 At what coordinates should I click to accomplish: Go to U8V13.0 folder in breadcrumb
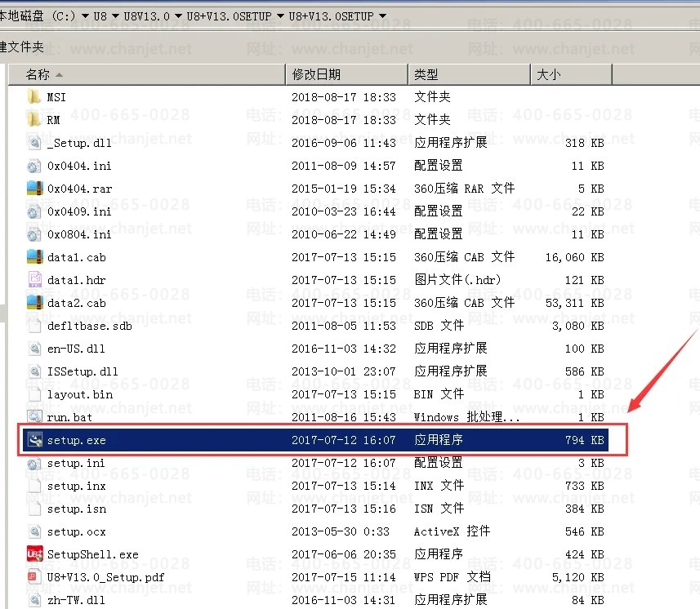click(x=147, y=16)
